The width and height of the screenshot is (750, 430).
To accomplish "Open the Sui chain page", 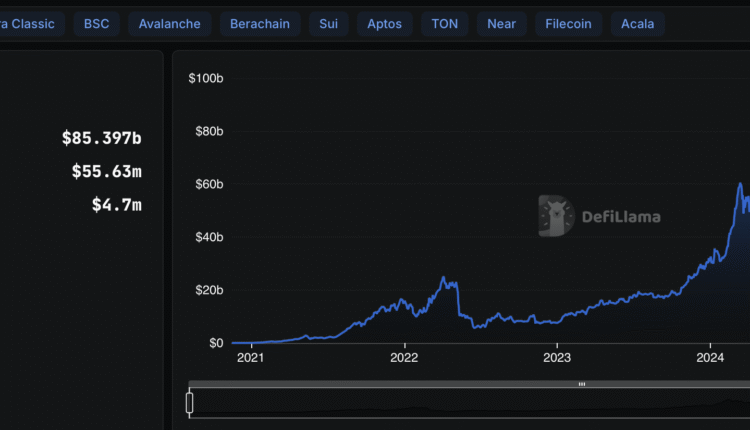I will (x=327, y=23).
